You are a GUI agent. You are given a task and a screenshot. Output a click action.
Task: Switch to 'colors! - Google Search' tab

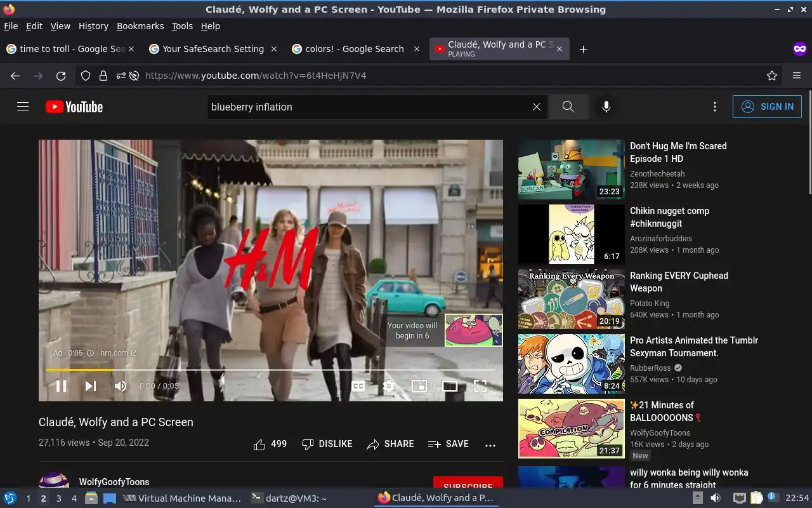coord(355,49)
